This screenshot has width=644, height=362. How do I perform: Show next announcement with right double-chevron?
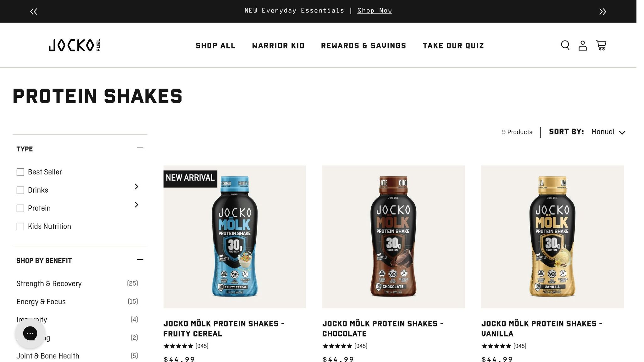(602, 12)
